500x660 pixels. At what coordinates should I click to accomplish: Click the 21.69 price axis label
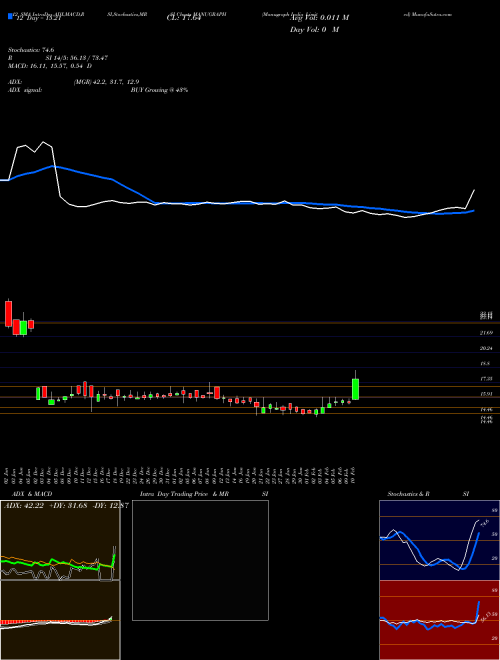point(486,333)
